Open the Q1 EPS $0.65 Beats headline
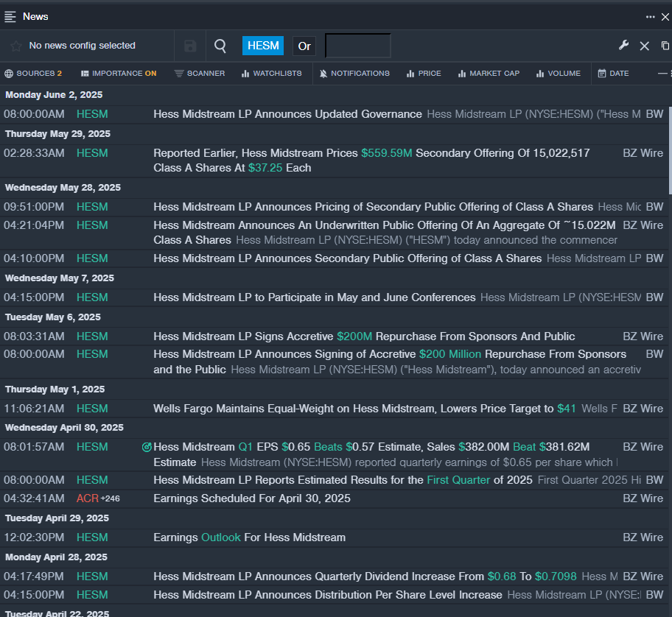The height and width of the screenshot is (617, 672). [x=371, y=455]
